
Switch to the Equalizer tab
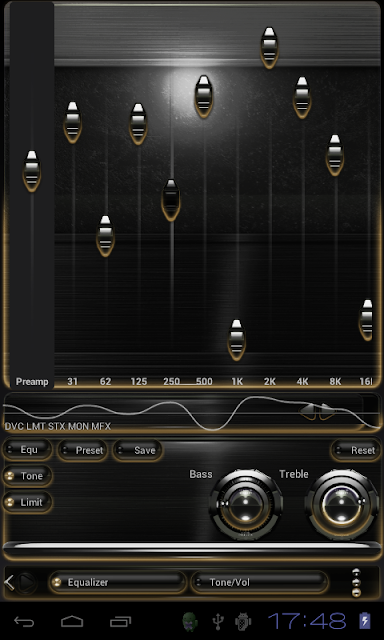[118, 582]
